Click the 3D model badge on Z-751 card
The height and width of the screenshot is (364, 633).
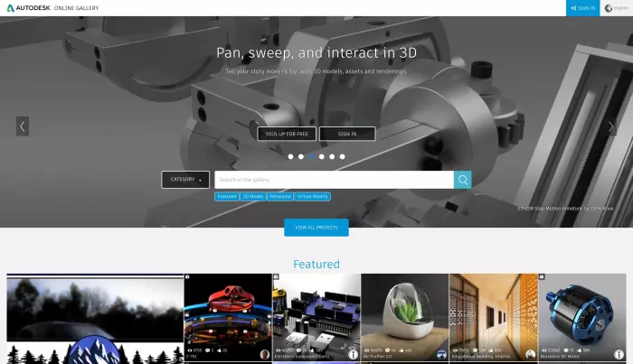[x=187, y=277]
